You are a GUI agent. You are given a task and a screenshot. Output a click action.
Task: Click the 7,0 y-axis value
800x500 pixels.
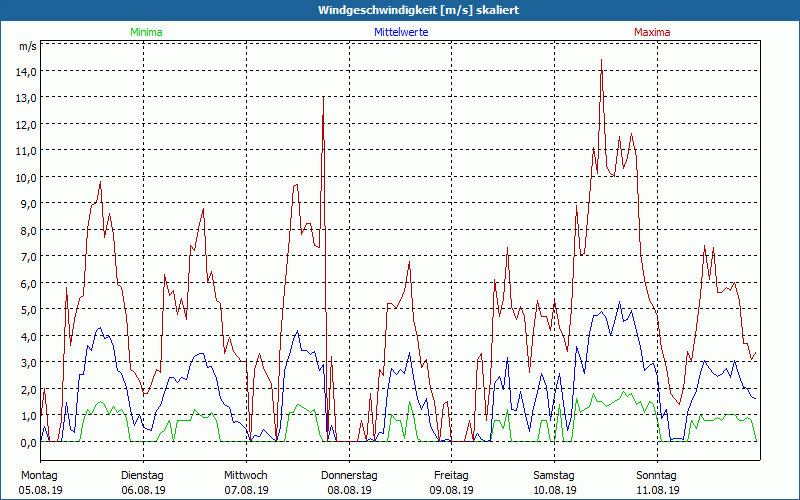click(30, 257)
